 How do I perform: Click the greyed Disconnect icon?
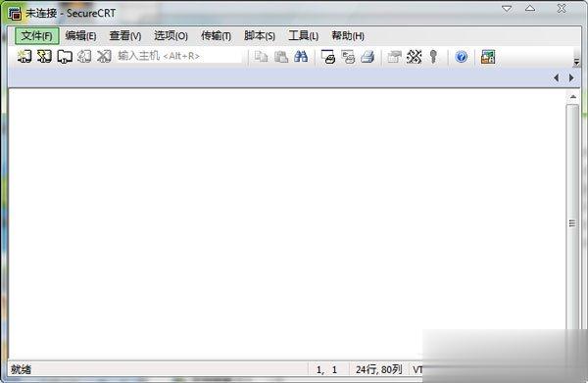(x=104, y=57)
